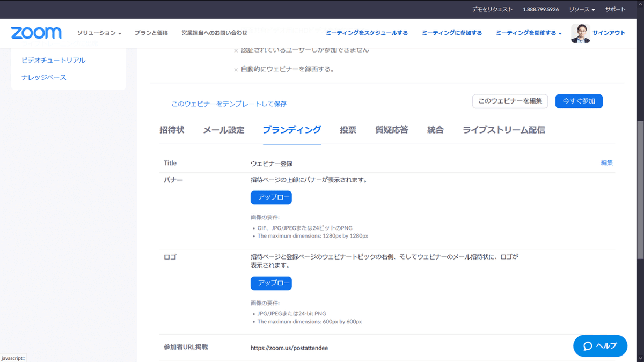This screenshot has height=362, width=644.
Task: Open 営業担当へのお問い合わせ link
Action: (x=215, y=33)
